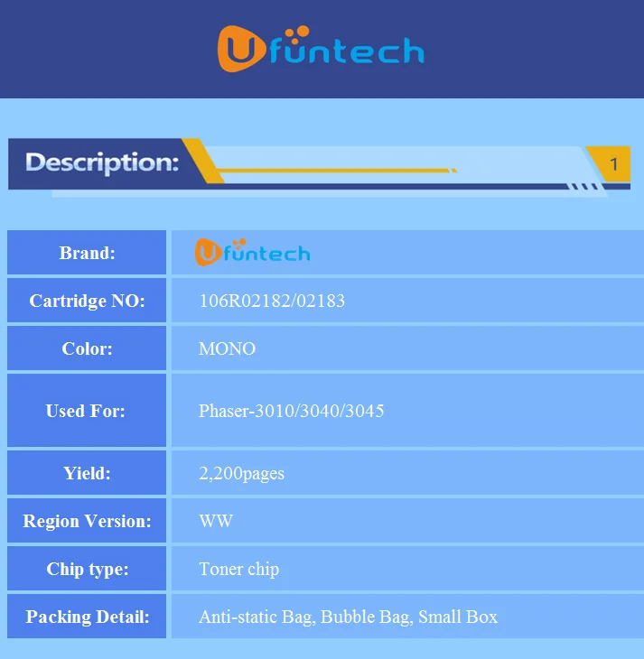The width and height of the screenshot is (644, 659).
Task: Select the Packing Detail: label cell
Action: [87, 617]
